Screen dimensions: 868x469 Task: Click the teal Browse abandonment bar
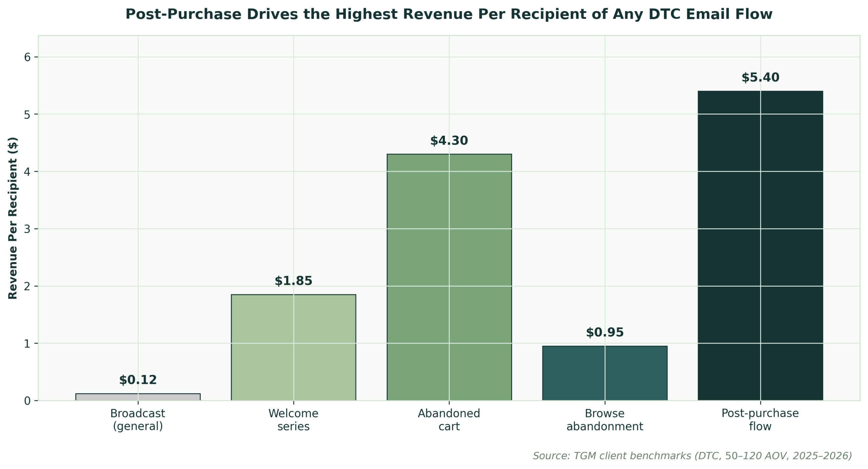pos(605,373)
